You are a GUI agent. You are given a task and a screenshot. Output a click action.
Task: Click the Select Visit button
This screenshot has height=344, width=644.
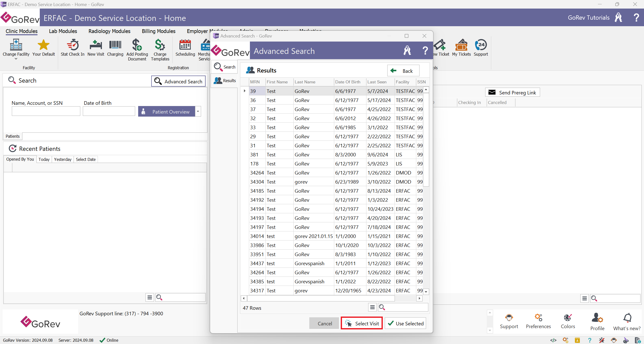[362, 323]
